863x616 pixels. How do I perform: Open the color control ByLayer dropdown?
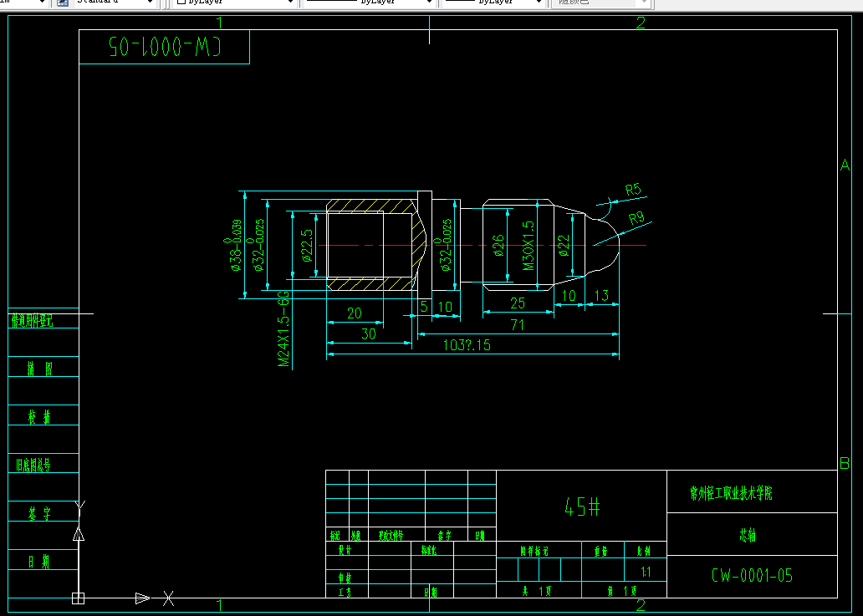235,3
